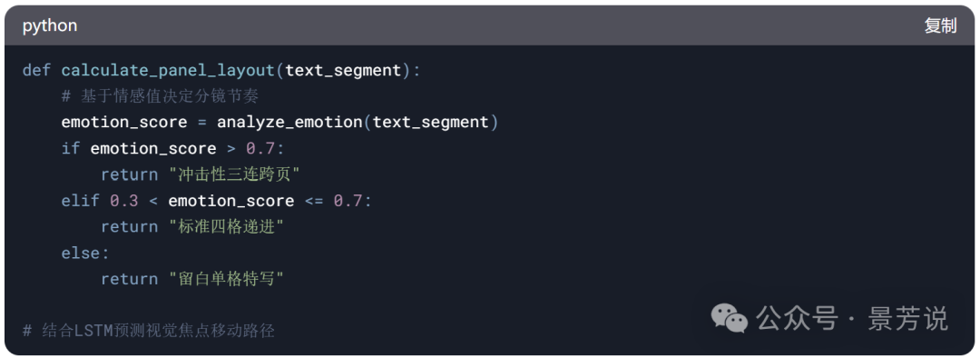Click the WeChat logo icon in the watermark
The image size is (980, 358).
tap(729, 318)
